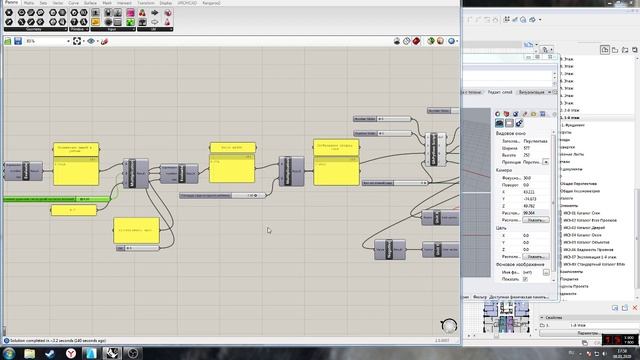Open the ARCHICAD ribbon tab
This screenshot has width=640, height=360.
187,2
